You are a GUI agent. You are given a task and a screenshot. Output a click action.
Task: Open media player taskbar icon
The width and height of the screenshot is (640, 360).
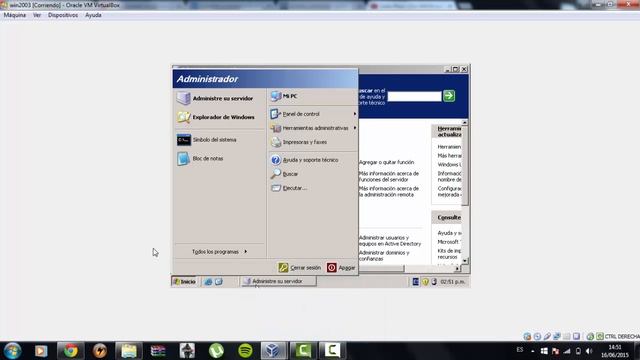coord(41,351)
